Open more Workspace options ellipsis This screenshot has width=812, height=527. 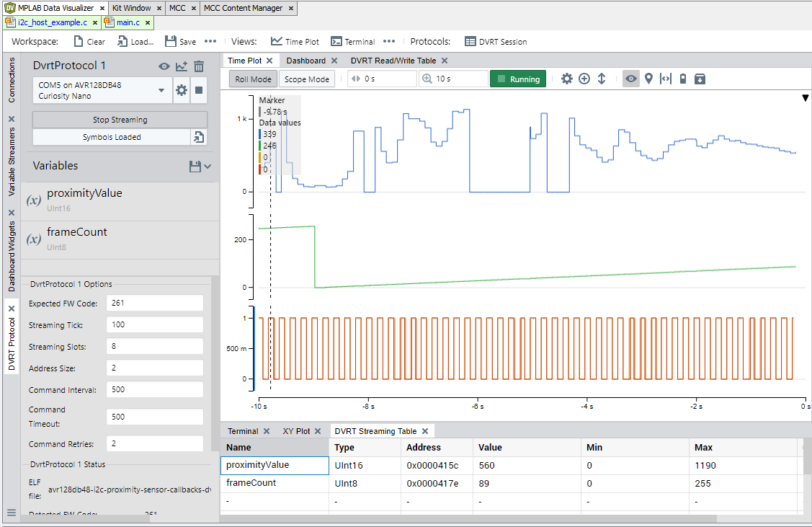coord(210,42)
